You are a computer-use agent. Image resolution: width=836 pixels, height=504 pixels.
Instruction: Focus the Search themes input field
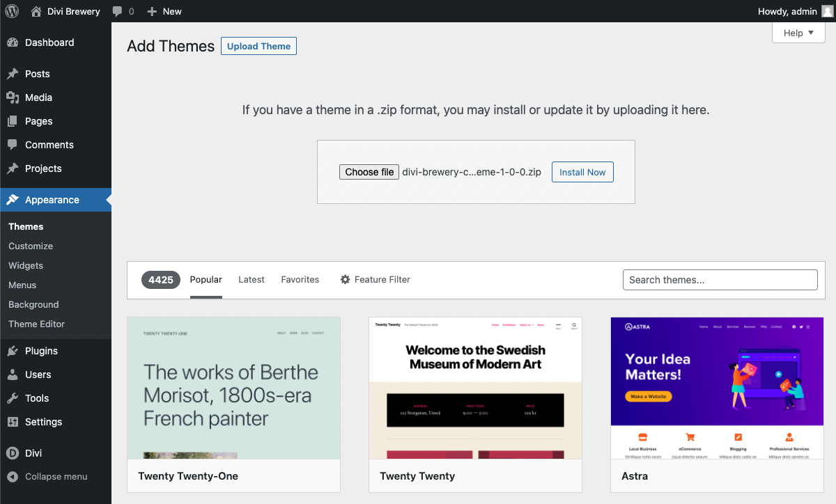click(x=720, y=280)
